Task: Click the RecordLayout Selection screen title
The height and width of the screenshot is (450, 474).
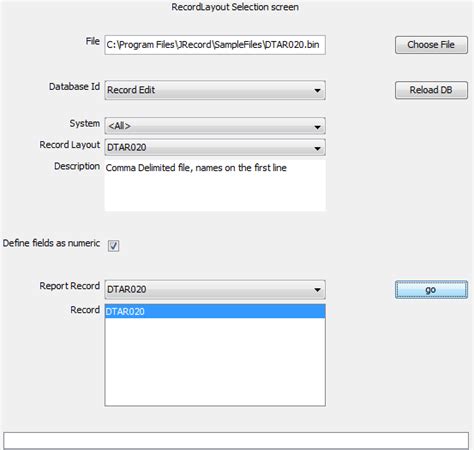Action: click(235, 7)
